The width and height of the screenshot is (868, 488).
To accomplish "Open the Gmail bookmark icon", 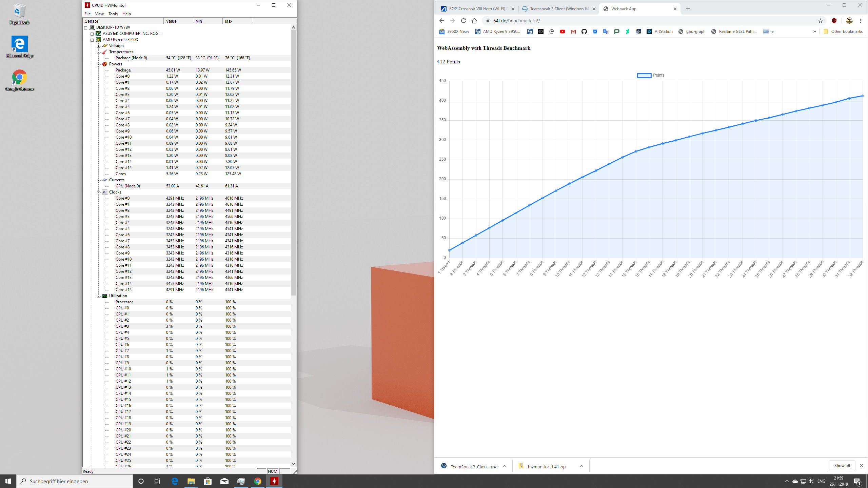I will tap(573, 32).
